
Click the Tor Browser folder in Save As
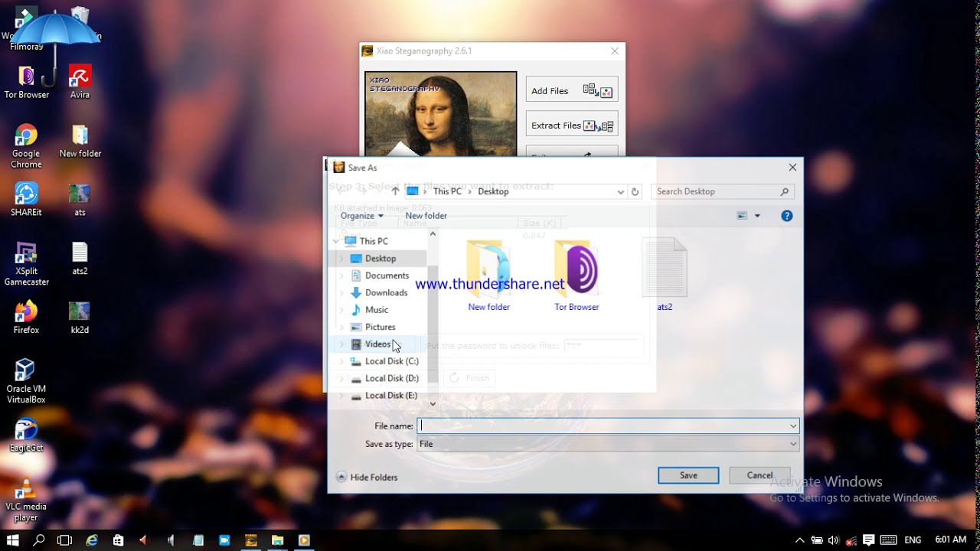tap(577, 275)
